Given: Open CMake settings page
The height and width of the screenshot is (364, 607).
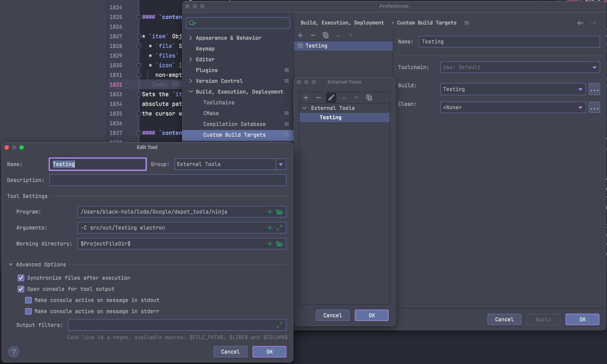Looking at the screenshot, I should [211, 113].
